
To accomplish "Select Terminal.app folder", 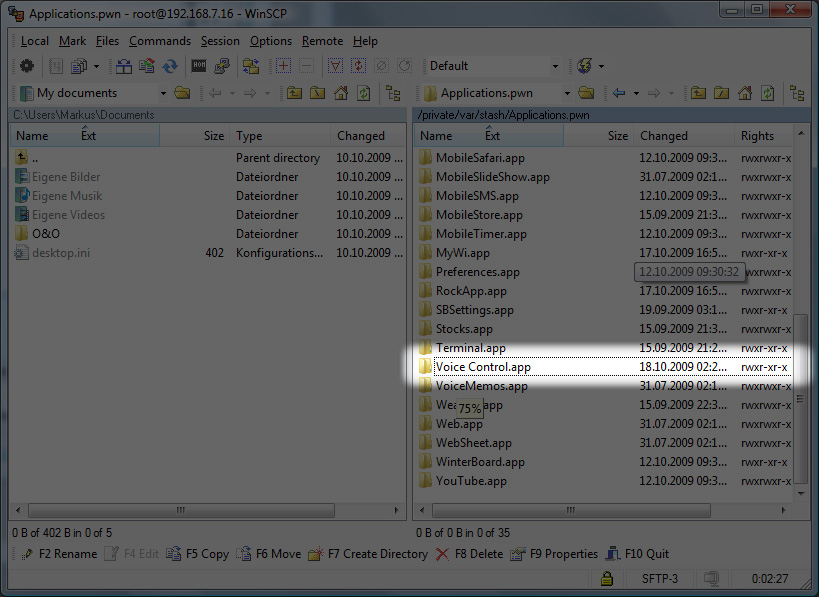I will pos(604,348).
